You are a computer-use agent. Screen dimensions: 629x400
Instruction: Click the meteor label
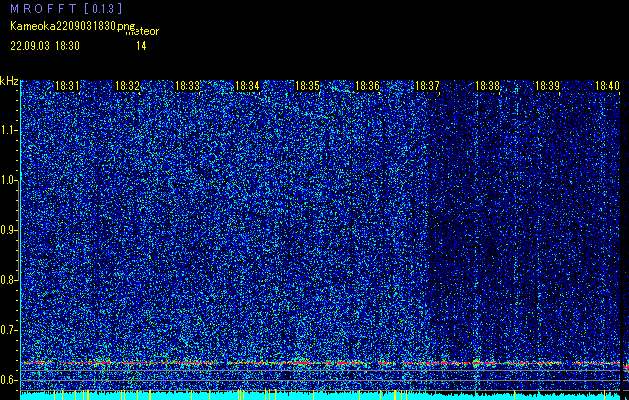point(142,32)
